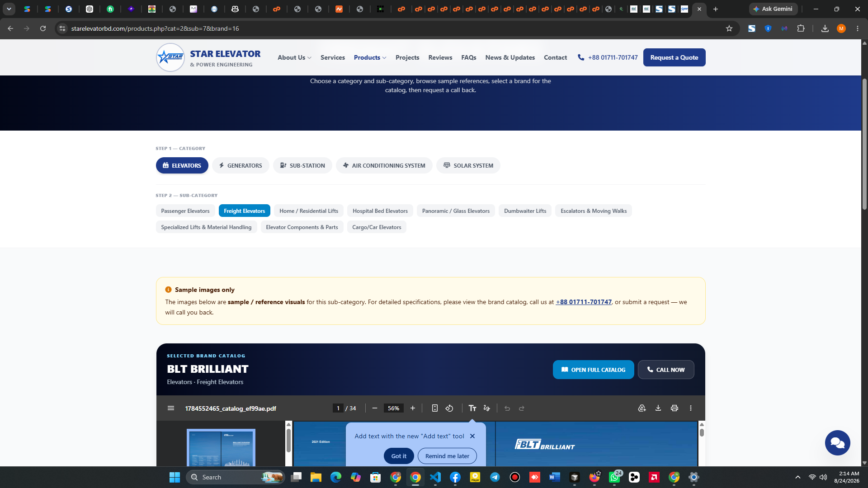Select the Air Conditioning System category
This screenshot has width=868, height=488.
(x=384, y=165)
